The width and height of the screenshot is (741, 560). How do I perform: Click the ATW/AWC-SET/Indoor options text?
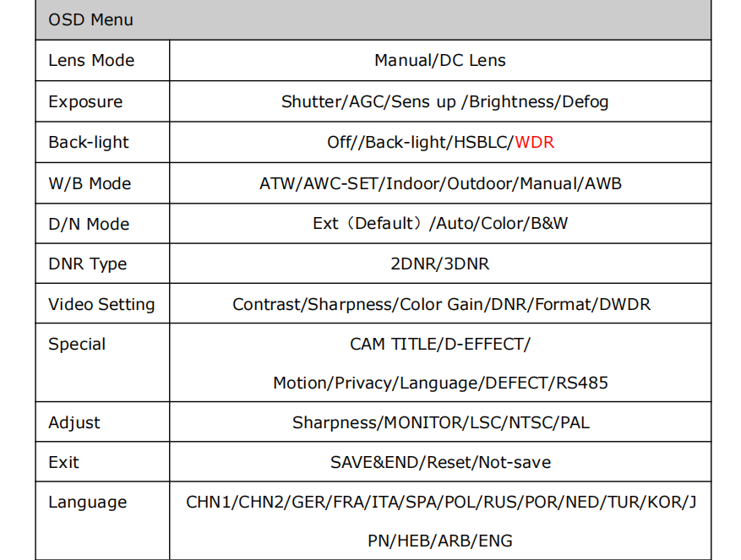point(440,183)
